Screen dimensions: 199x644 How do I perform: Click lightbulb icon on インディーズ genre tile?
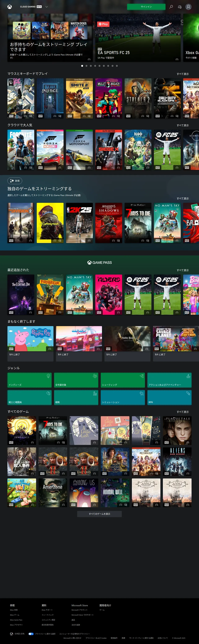coord(48,376)
